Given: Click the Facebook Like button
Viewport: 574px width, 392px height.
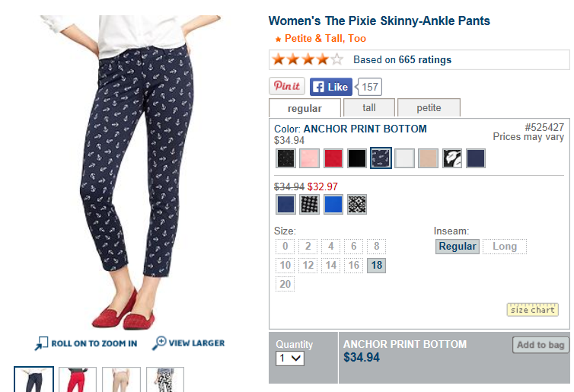Looking at the screenshot, I should click(x=330, y=87).
